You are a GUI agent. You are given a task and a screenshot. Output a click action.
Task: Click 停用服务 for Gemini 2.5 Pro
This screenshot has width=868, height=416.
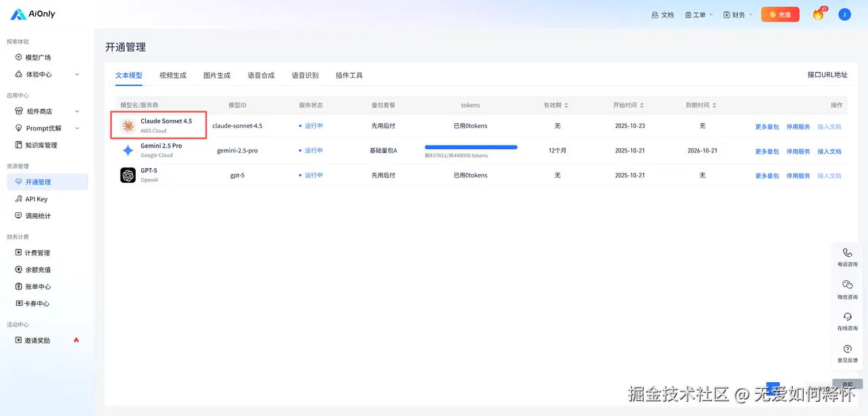click(798, 151)
